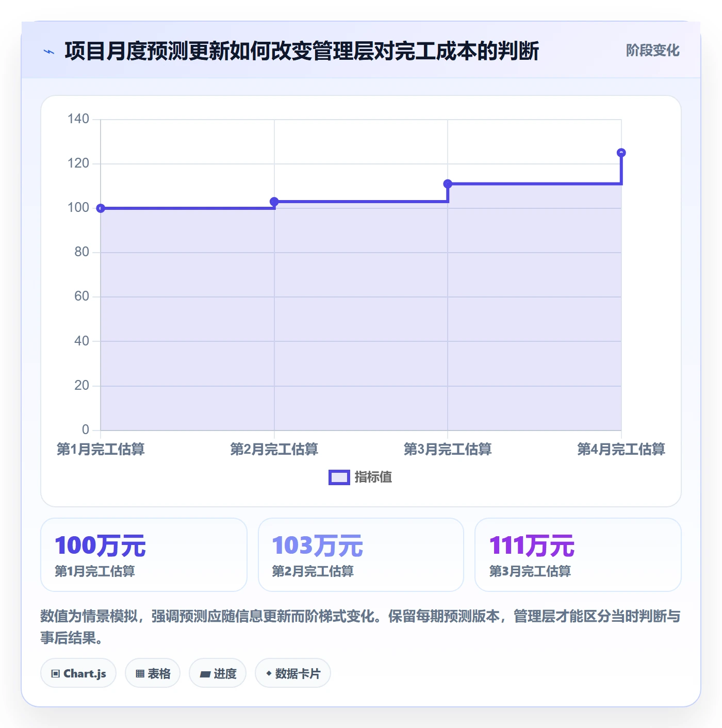
Task: Click the 进度 tag chip
Action: [218, 673]
